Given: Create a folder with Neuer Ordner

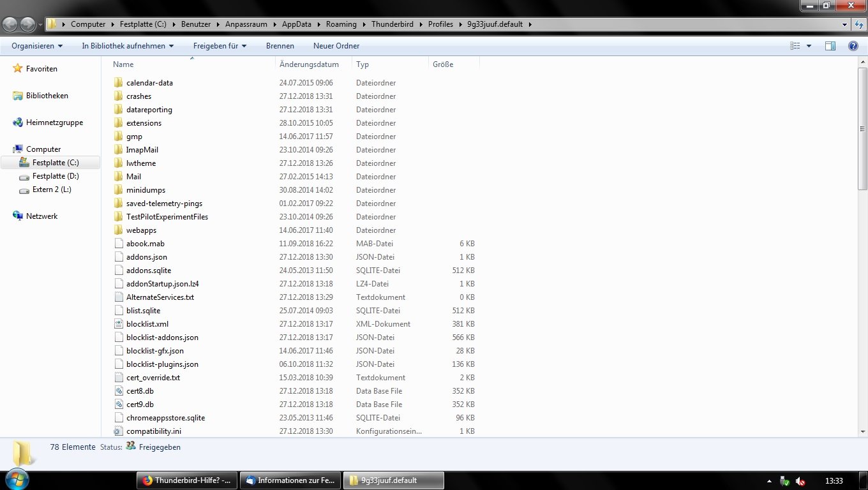Looking at the screenshot, I should 336,46.
